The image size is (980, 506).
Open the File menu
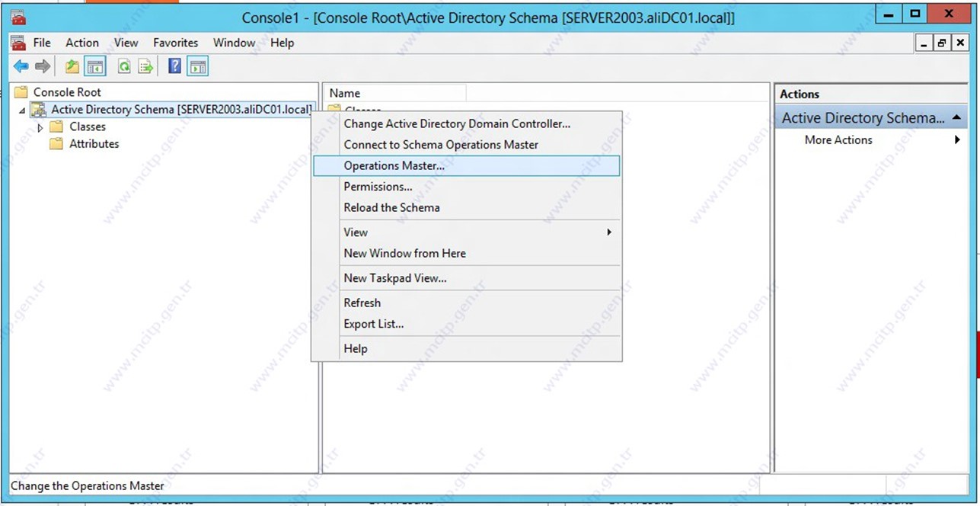(x=42, y=43)
